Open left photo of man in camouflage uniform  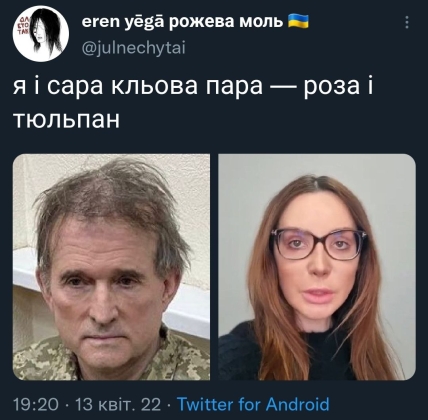coord(111,267)
